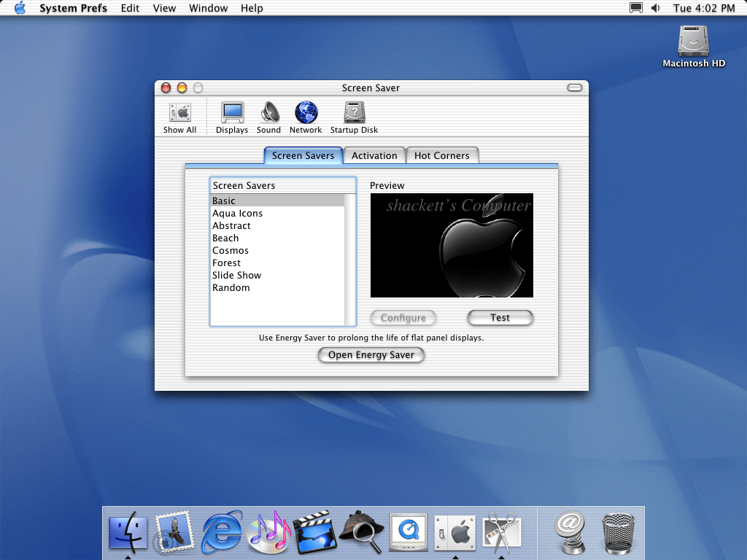Switch to the Hot Corners tab

point(442,155)
